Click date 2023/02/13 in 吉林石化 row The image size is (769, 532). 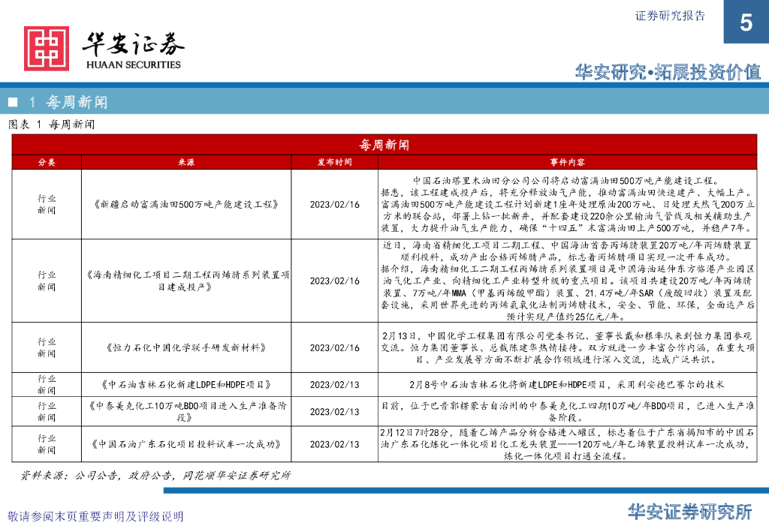pyautogui.click(x=334, y=384)
